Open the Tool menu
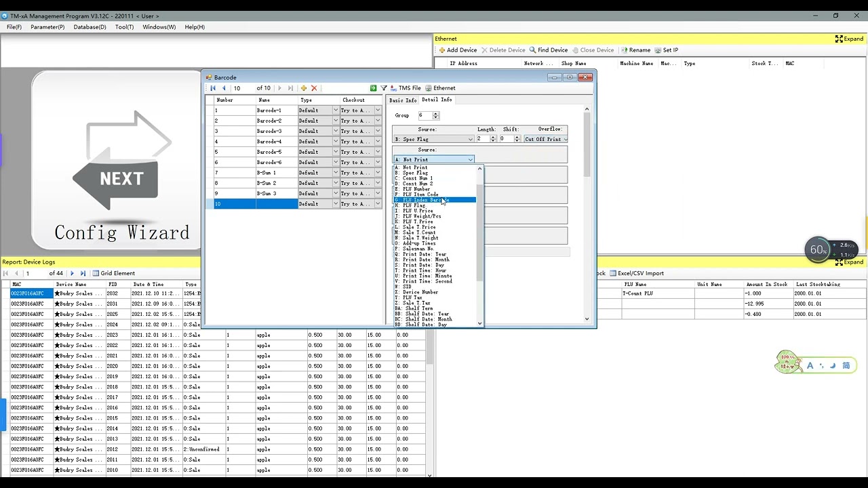 [125, 27]
